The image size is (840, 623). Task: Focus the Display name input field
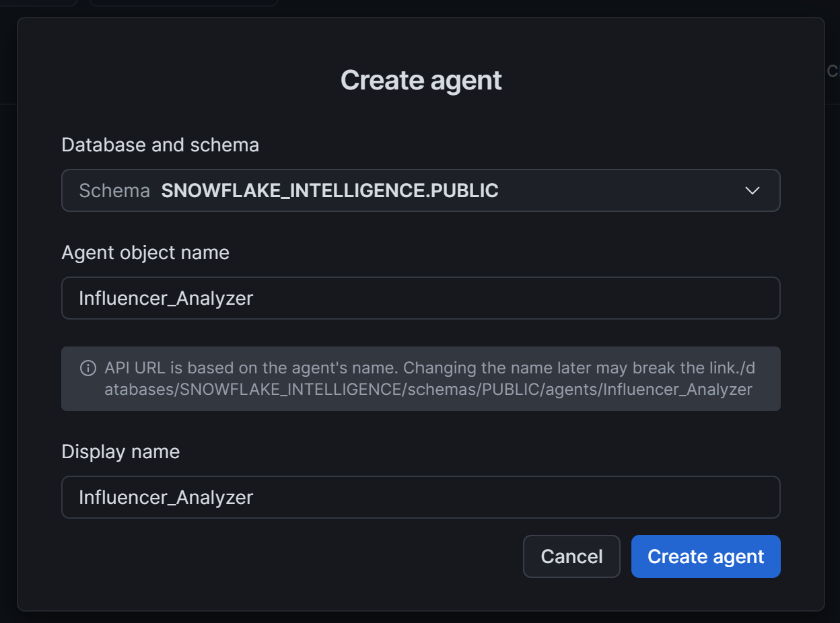pyautogui.click(x=421, y=497)
